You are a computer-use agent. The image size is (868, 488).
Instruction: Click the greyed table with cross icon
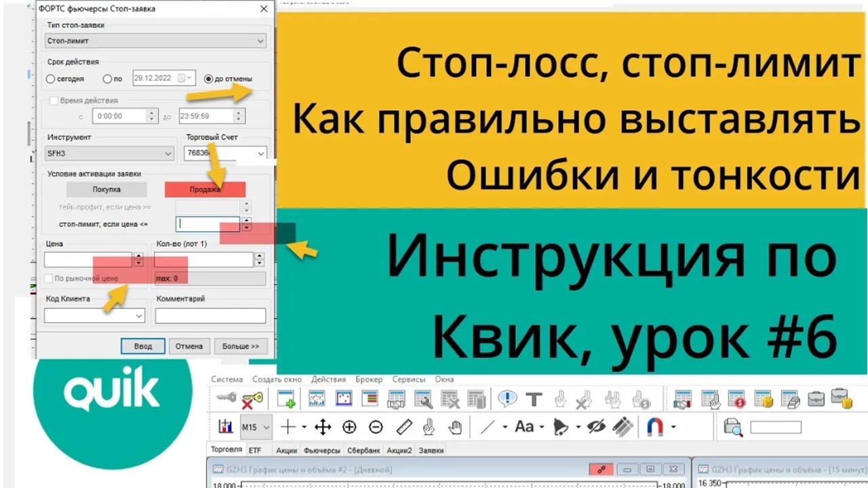click(450, 399)
